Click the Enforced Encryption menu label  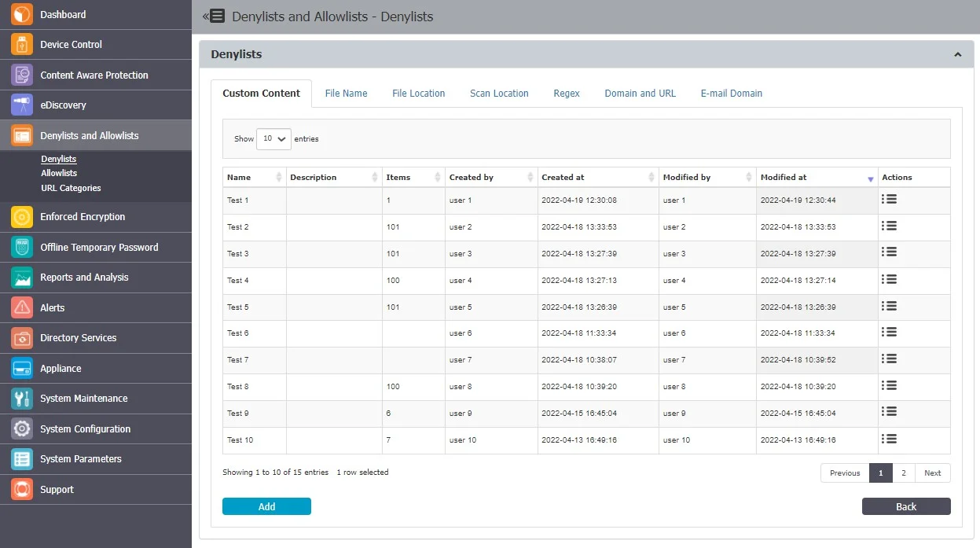(x=83, y=216)
